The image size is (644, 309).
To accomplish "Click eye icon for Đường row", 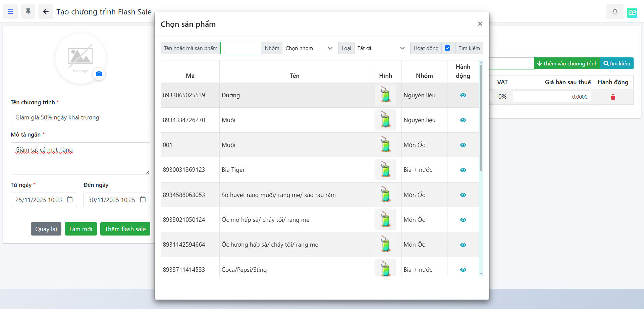I will 463,95.
